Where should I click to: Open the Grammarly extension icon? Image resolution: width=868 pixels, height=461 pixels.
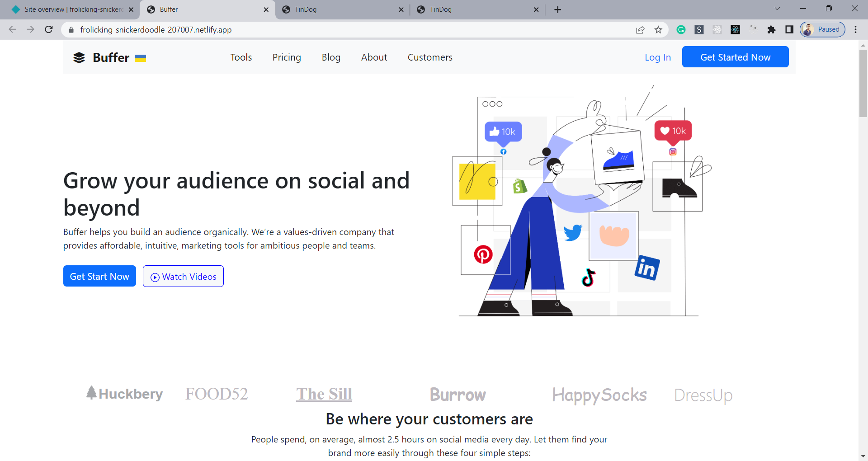pos(681,30)
